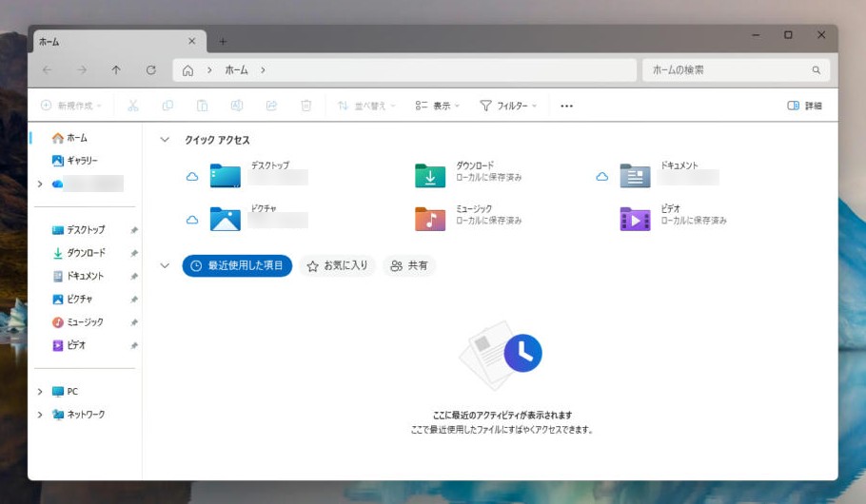
Task: Click the Paste clipboard icon
Action: (x=202, y=106)
